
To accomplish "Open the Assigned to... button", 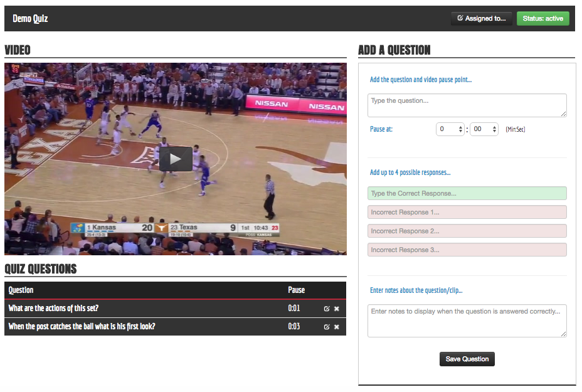I will pos(481,19).
